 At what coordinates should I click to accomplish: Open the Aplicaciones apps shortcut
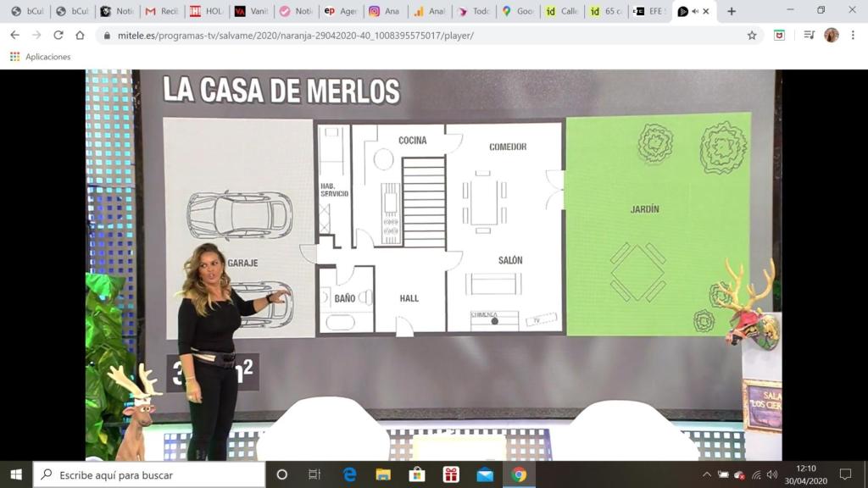(41, 57)
